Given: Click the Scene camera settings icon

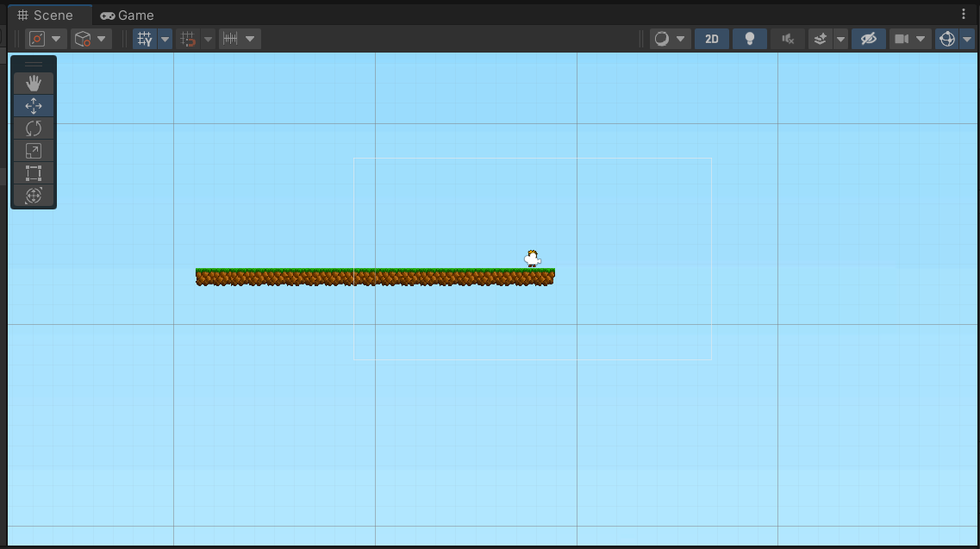Looking at the screenshot, I should coord(902,39).
